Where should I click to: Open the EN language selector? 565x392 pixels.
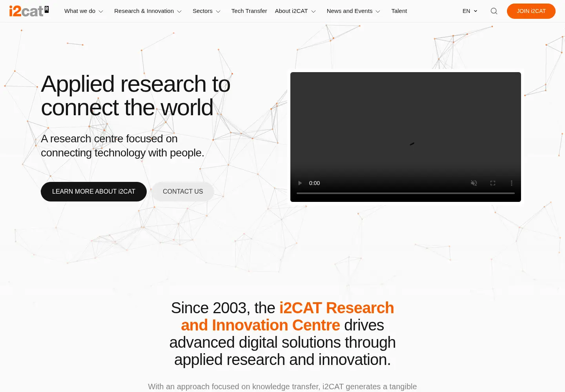click(470, 11)
